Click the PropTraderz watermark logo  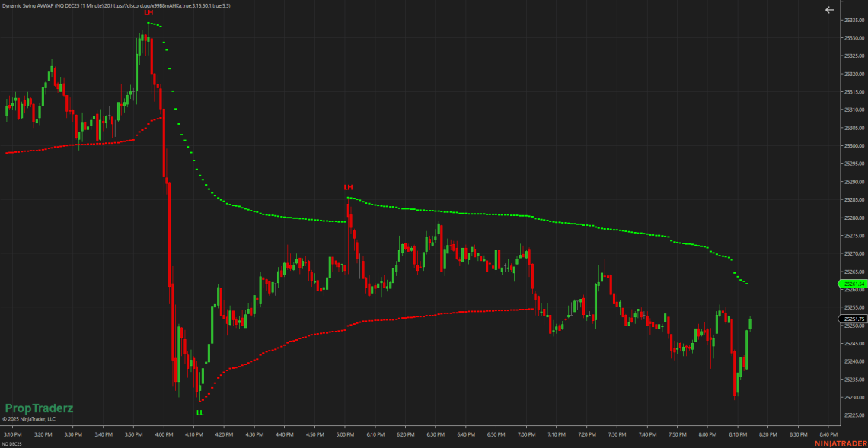click(39, 408)
